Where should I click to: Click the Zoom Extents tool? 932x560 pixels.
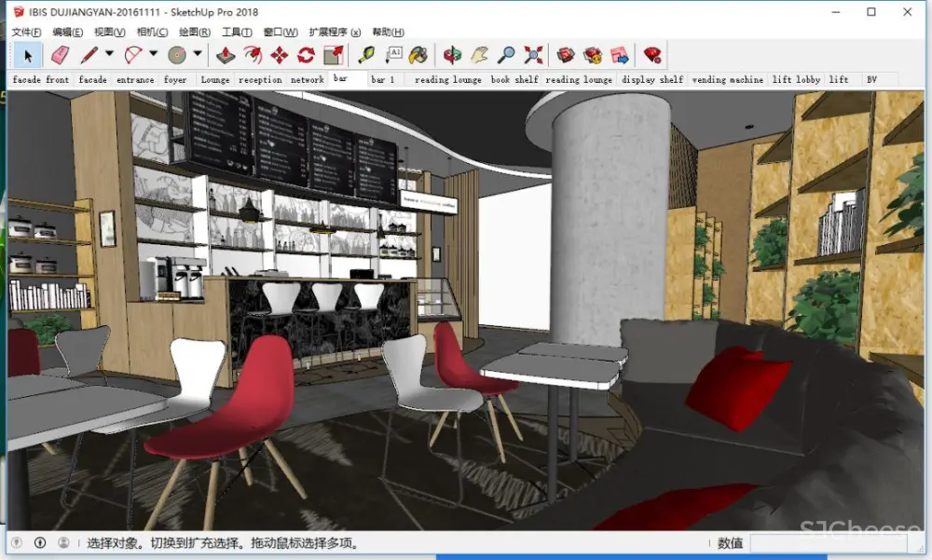tap(533, 55)
